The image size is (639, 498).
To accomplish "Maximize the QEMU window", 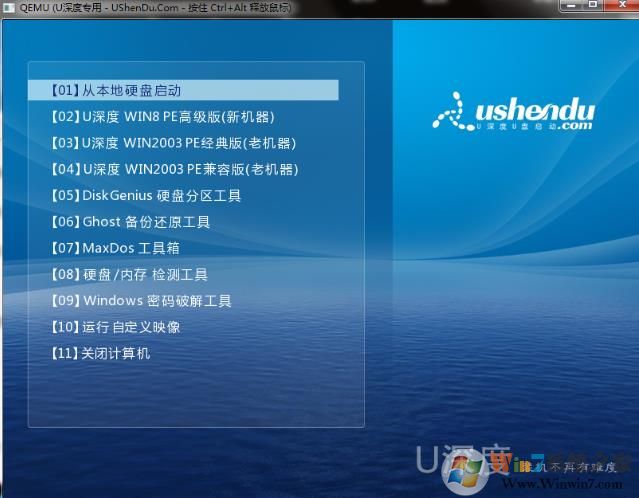I will pyautogui.click(x=593, y=5).
